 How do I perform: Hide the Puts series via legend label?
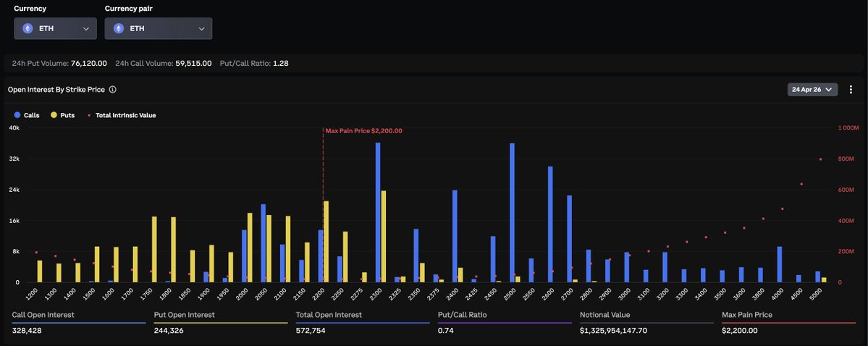pyautogui.click(x=67, y=115)
